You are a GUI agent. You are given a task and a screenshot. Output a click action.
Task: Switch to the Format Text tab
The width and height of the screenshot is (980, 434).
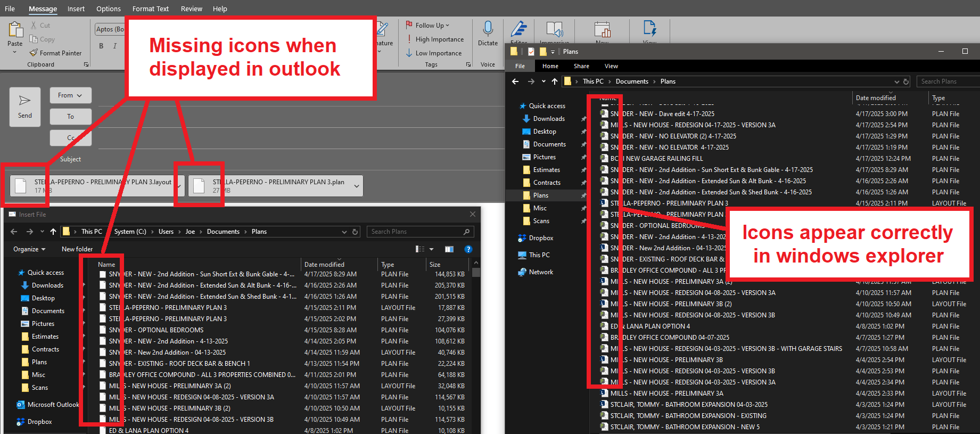coord(151,9)
